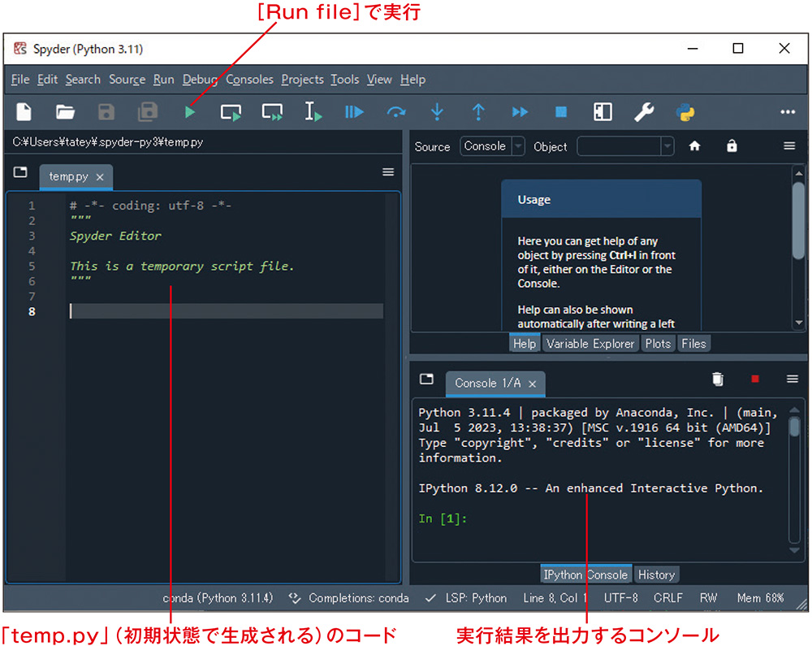This screenshot has height=646, width=812.
Task: Open the console browse tabs icon
Action: click(426, 379)
